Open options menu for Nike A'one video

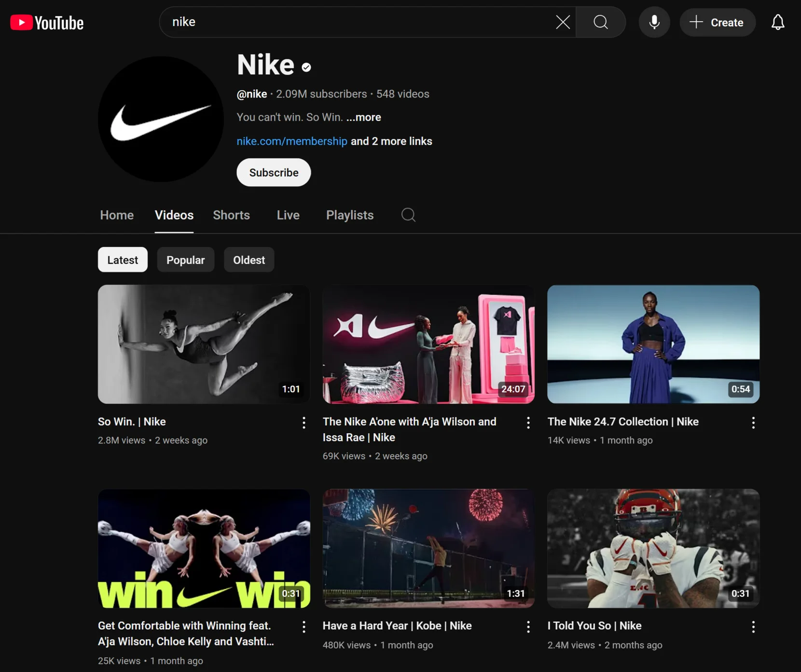528,423
